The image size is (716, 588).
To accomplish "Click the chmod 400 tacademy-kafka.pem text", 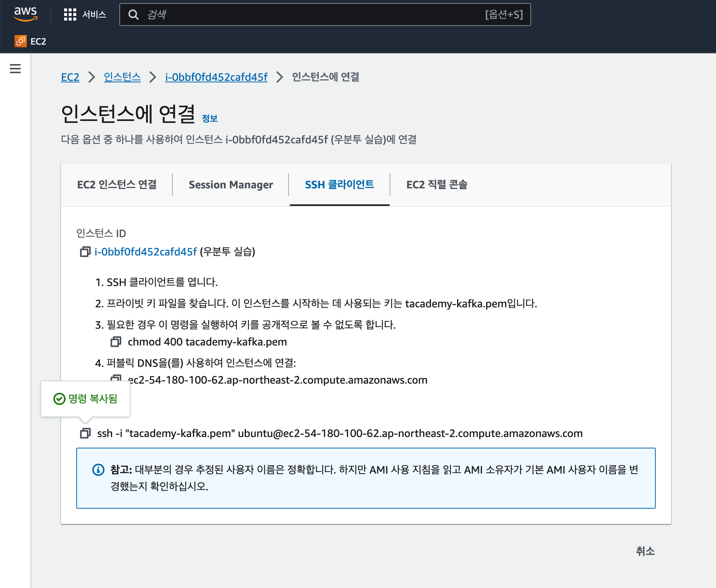I will [x=207, y=342].
